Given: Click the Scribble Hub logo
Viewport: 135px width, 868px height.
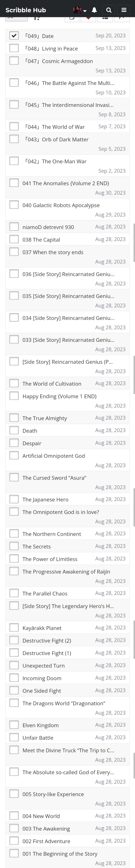Looking at the screenshot, I should (x=26, y=10).
